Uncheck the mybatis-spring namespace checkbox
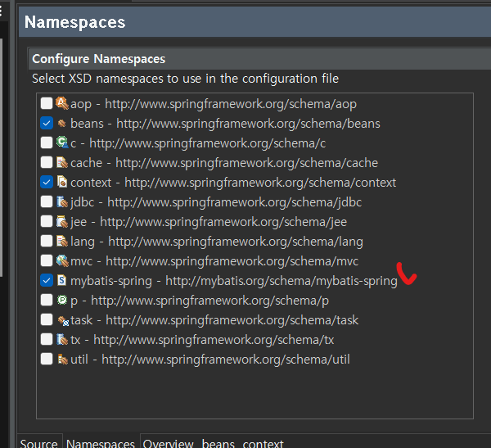Image resolution: width=491 pixels, height=448 pixels. (47, 280)
